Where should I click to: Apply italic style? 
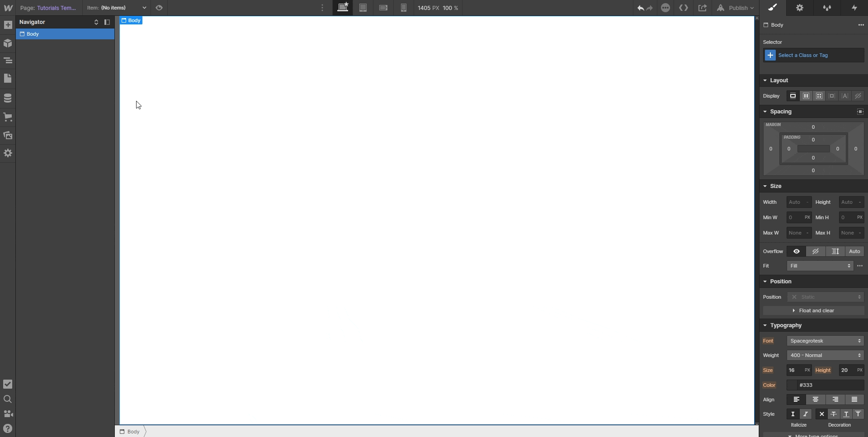[806, 414]
